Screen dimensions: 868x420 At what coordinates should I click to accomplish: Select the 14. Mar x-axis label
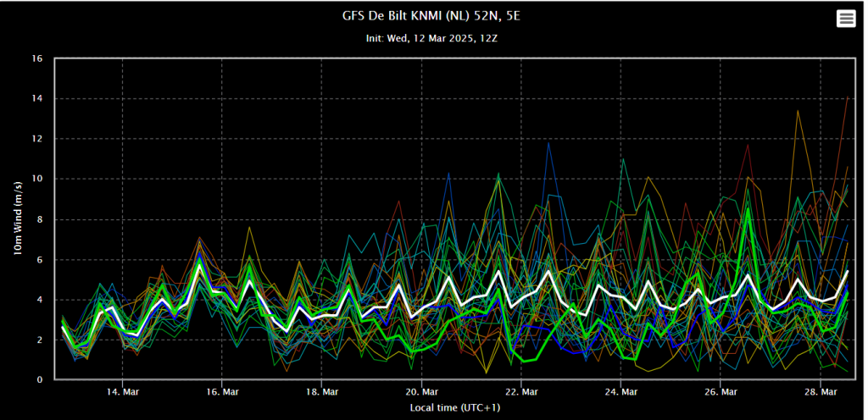(x=122, y=392)
